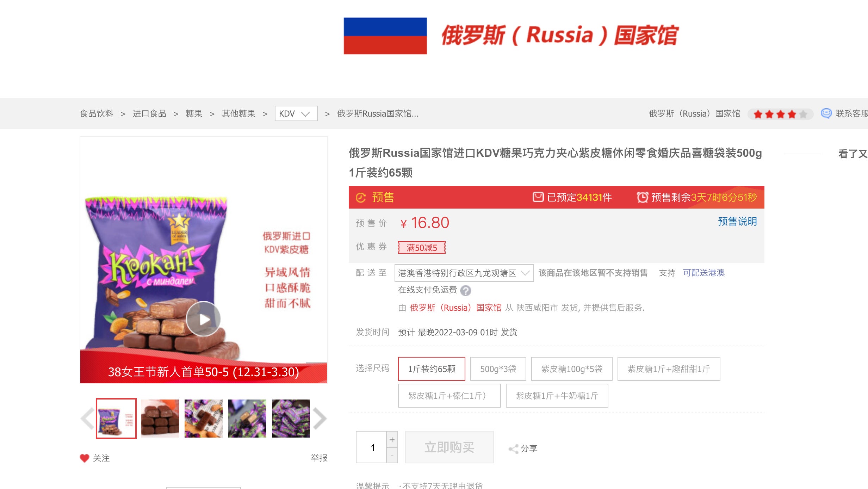Screen dimensions: 868x489
Task: Click the red heart follow icon
Action: pos(85,458)
